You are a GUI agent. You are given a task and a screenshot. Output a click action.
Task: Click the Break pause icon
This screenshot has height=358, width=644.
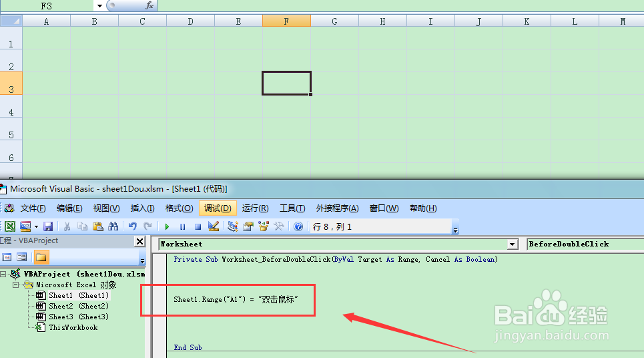click(182, 226)
